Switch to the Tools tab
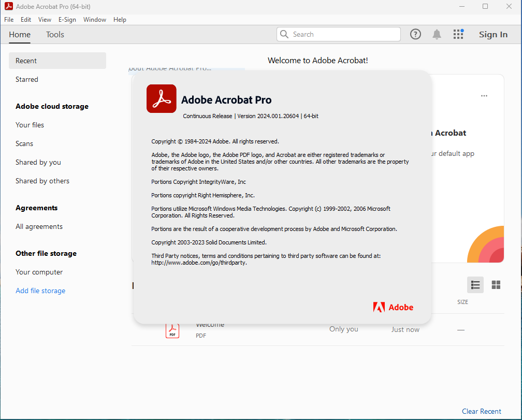 click(55, 35)
